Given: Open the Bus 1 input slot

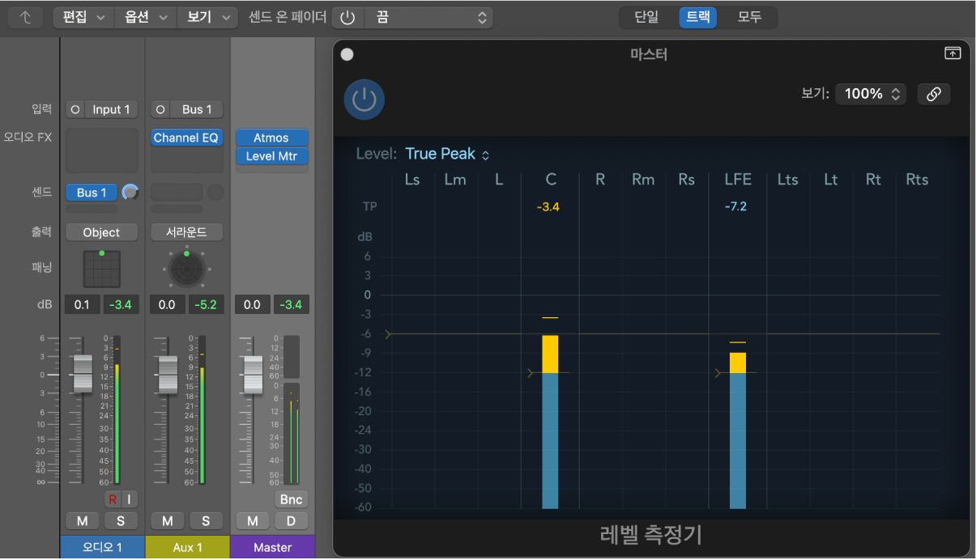Looking at the screenshot, I should coord(197,109).
